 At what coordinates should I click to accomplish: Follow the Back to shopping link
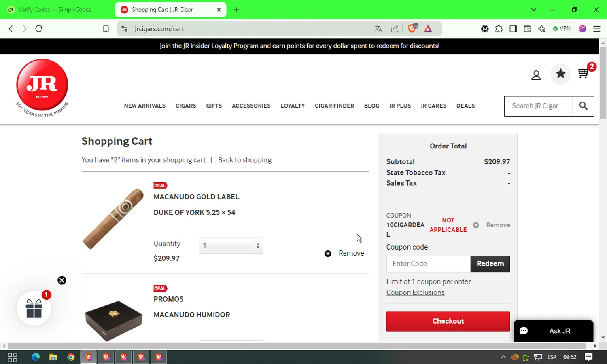[x=245, y=160]
